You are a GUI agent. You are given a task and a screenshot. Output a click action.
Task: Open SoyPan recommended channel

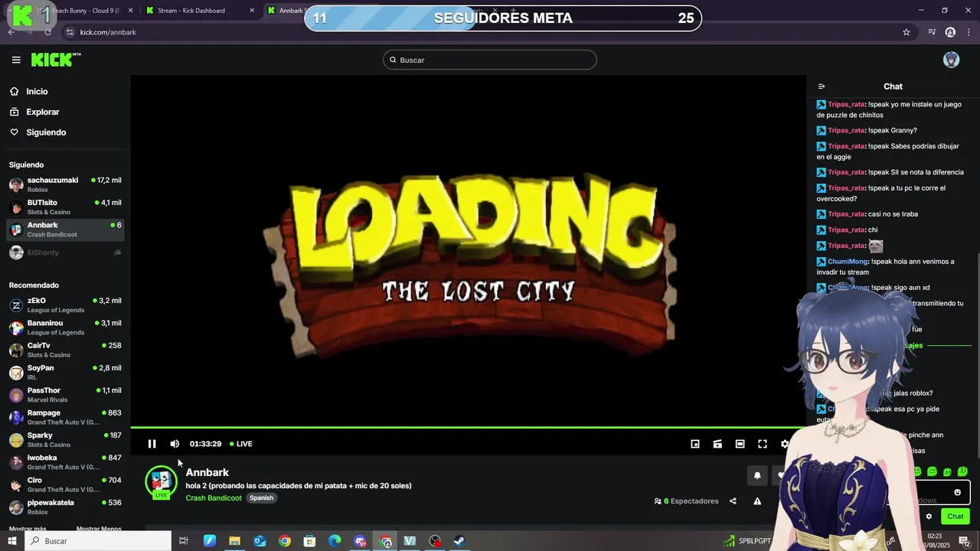(x=65, y=372)
